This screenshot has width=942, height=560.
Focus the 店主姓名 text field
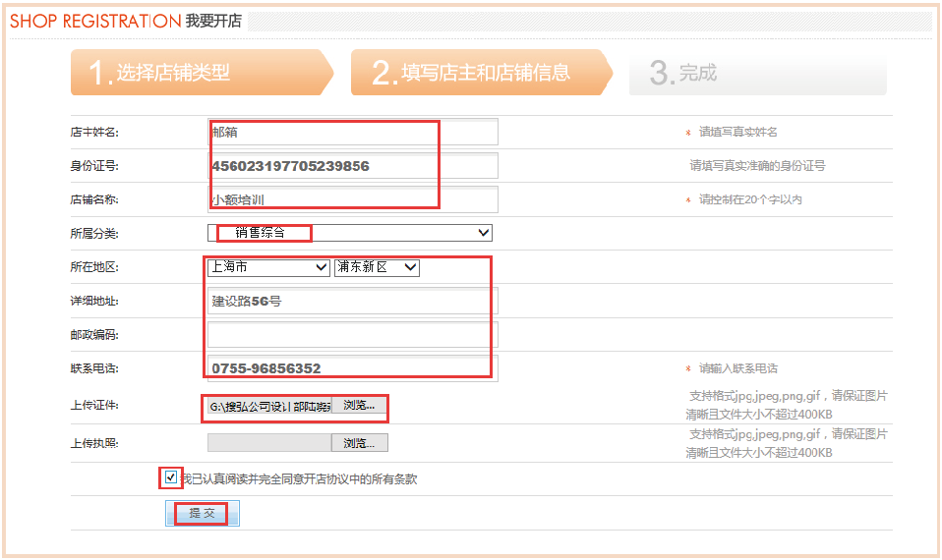pos(352,132)
